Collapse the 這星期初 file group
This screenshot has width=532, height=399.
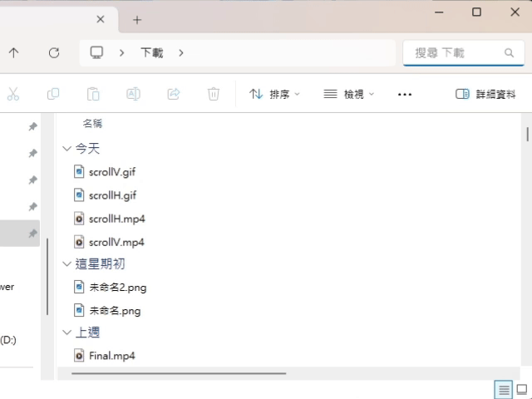point(67,264)
